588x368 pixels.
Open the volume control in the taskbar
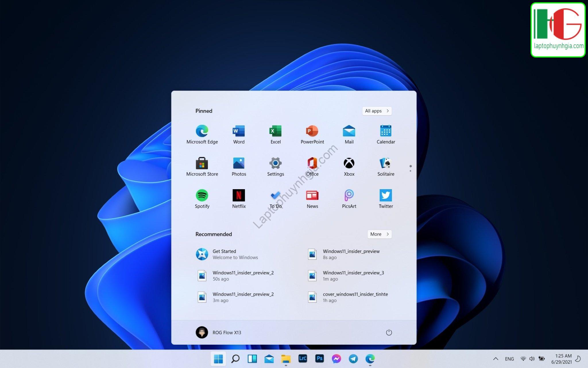(532, 359)
